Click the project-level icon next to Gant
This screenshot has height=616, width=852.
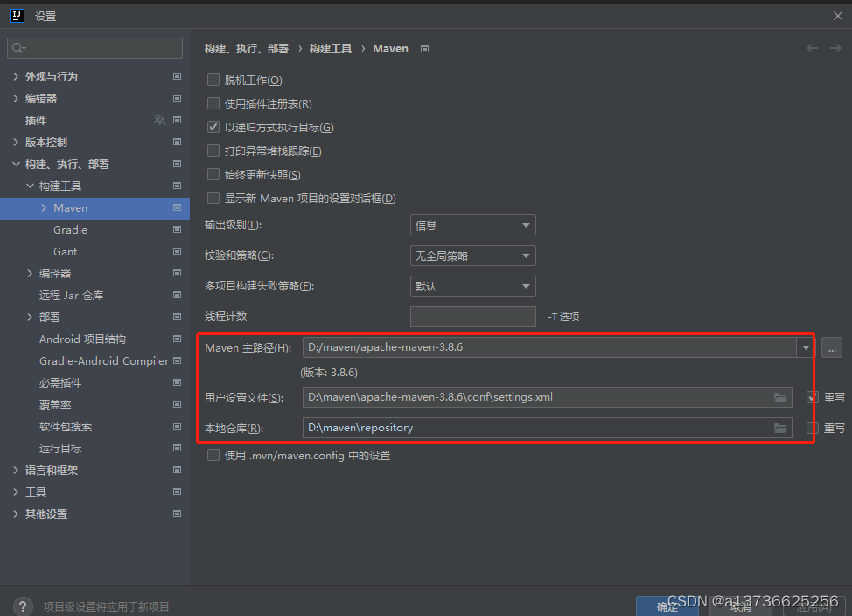point(178,251)
